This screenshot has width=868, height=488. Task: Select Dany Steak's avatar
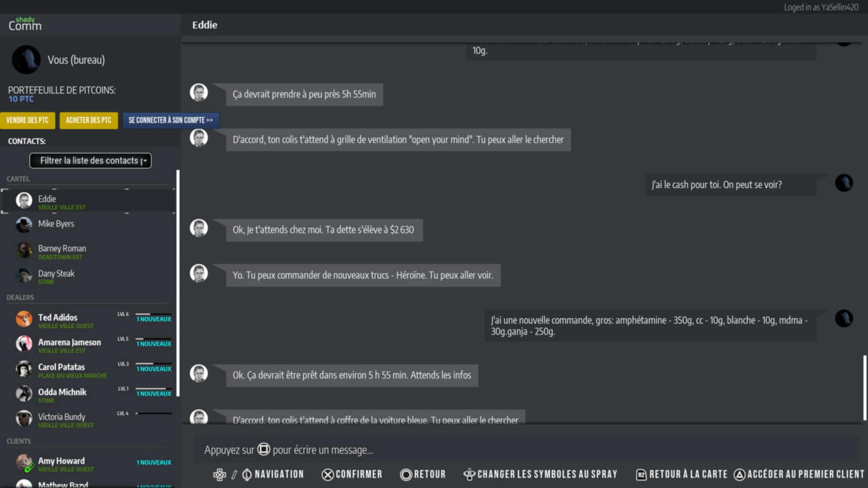coord(24,275)
